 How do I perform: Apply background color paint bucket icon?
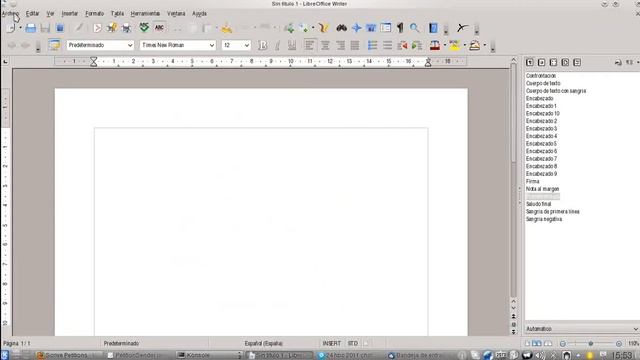[474, 45]
